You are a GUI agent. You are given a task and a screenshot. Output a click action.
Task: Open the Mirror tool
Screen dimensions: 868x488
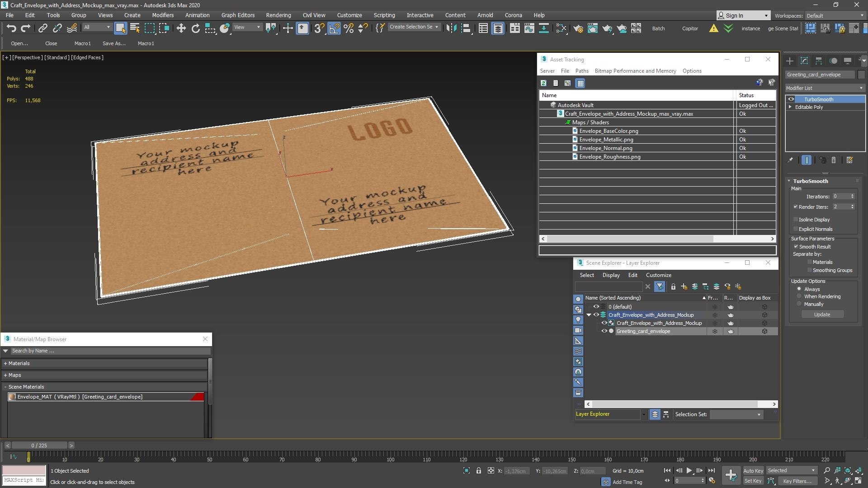451,28
